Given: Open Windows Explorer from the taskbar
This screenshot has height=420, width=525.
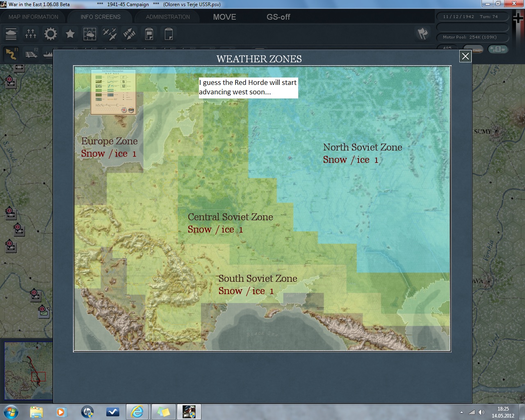Looking at the screenshot, I should coord(37,411).
